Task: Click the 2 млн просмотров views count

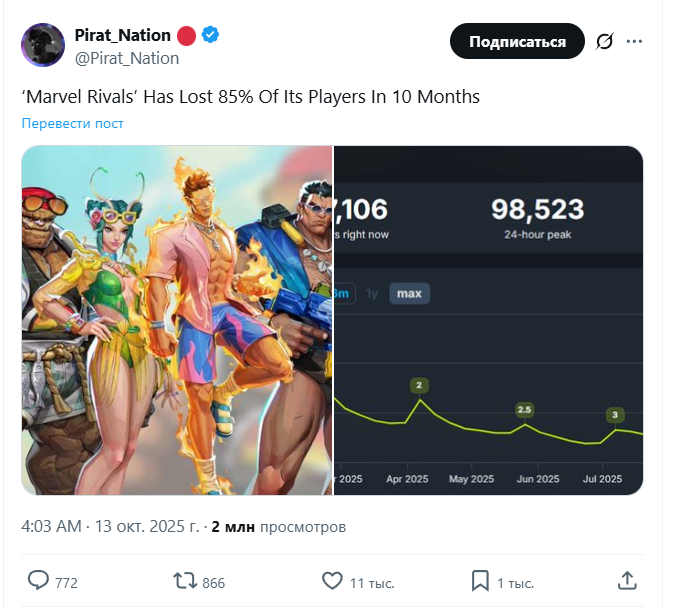Action: (278, 526)
